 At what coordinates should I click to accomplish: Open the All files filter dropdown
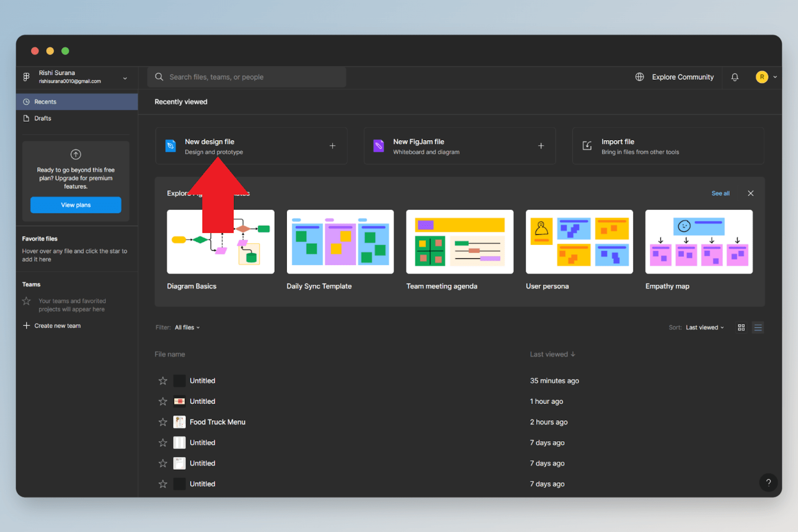click(x=187, y=327)
